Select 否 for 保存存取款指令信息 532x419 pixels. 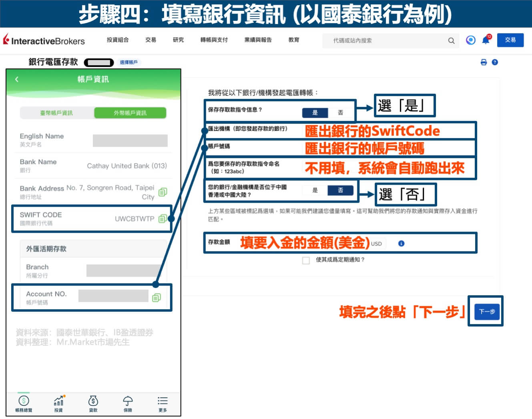[340, 113]
